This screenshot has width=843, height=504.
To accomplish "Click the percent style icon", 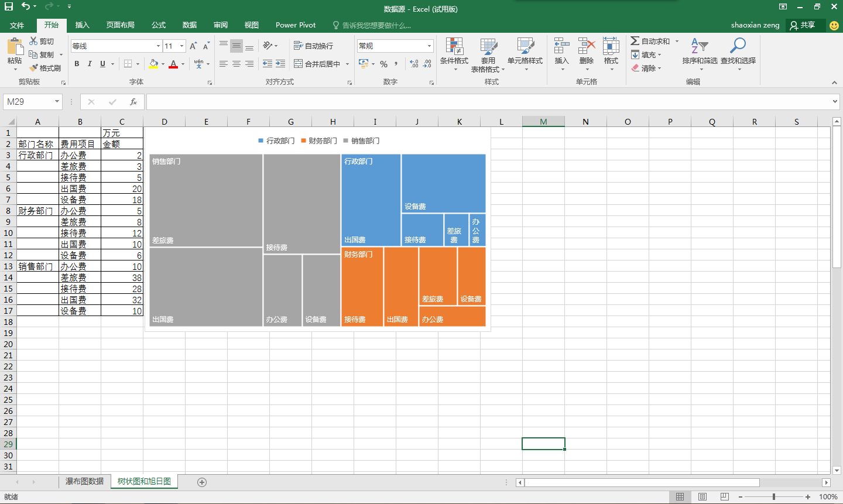I will coord(384,64).
